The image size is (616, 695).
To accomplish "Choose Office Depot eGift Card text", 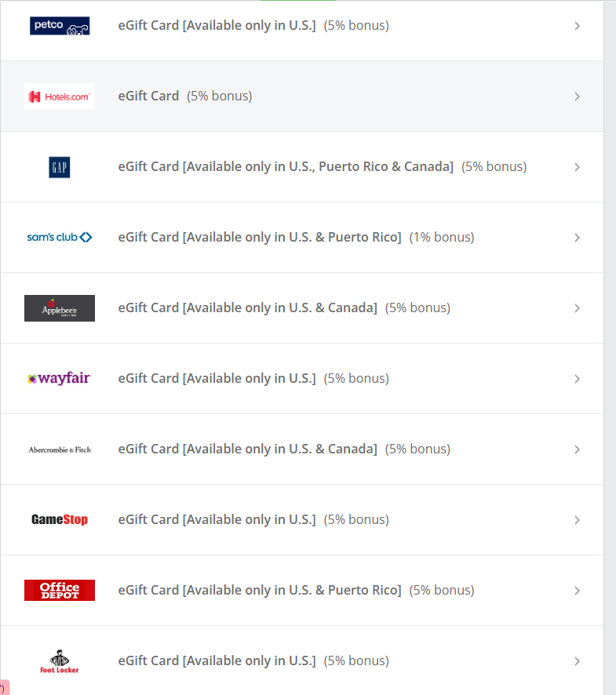I will (x=259, y=590).
